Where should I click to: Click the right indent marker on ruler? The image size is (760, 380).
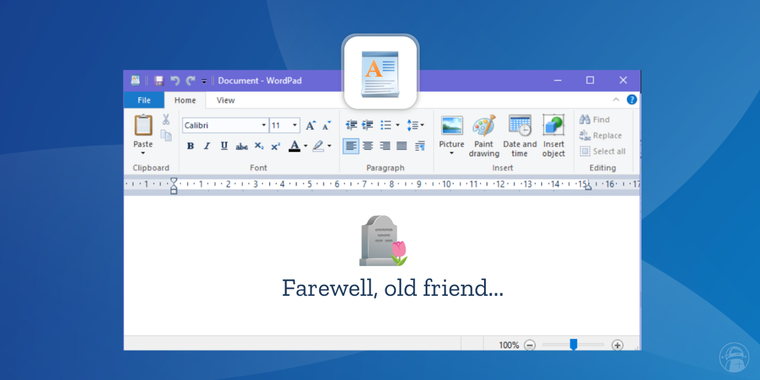coord(588,187)
